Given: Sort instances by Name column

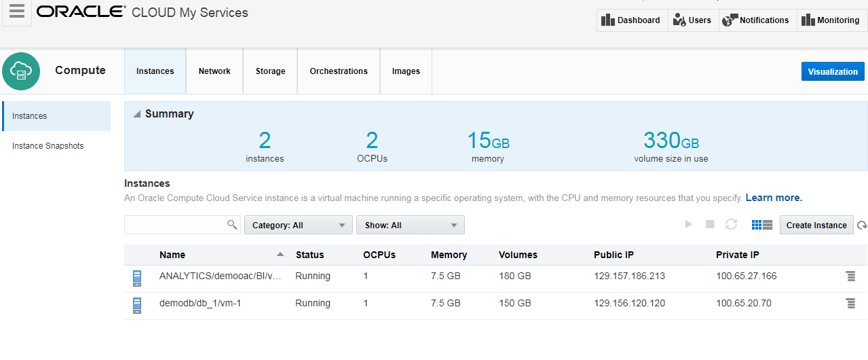Looking at the screenshot, I should pos(172,255).
